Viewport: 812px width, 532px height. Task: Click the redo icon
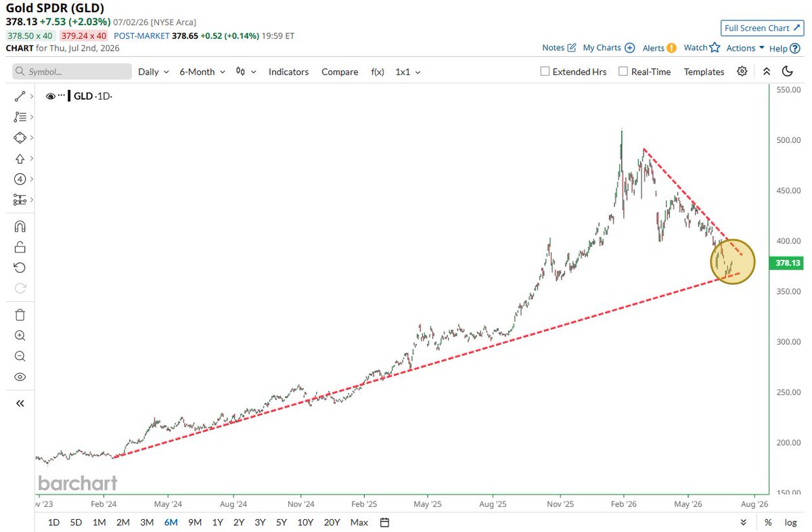pyautogui.click(x=20, y=288)
